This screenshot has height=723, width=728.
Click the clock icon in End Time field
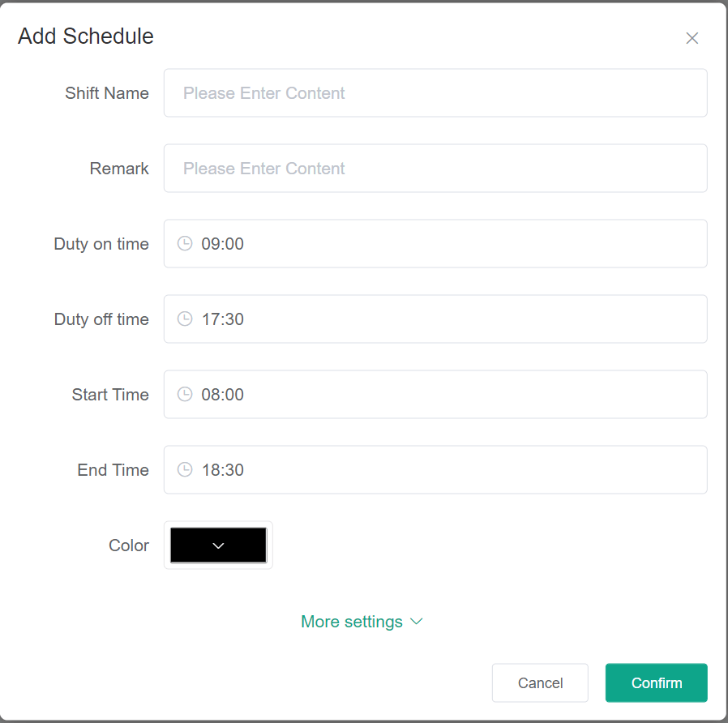(185, 469)
